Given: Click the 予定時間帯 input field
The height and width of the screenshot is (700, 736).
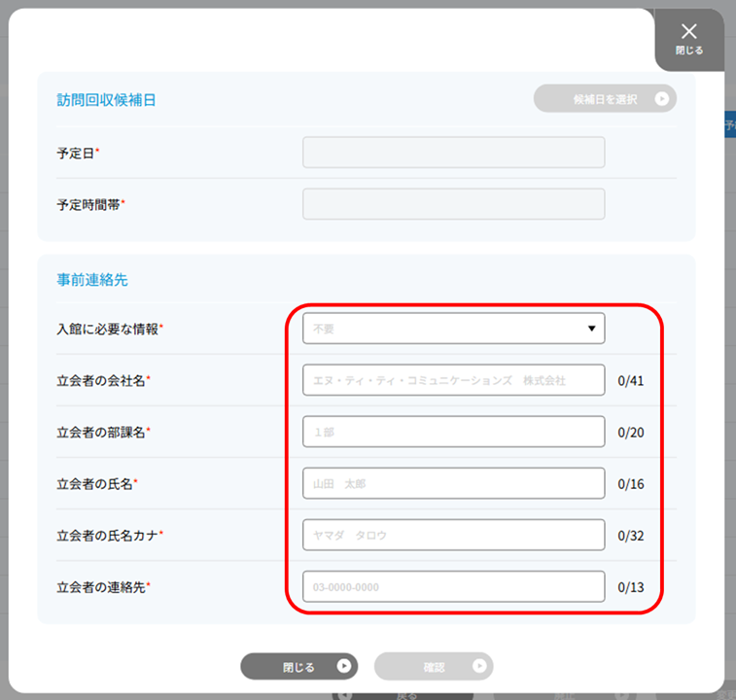Looking at the screenshot, I should [x=453, y=204].
